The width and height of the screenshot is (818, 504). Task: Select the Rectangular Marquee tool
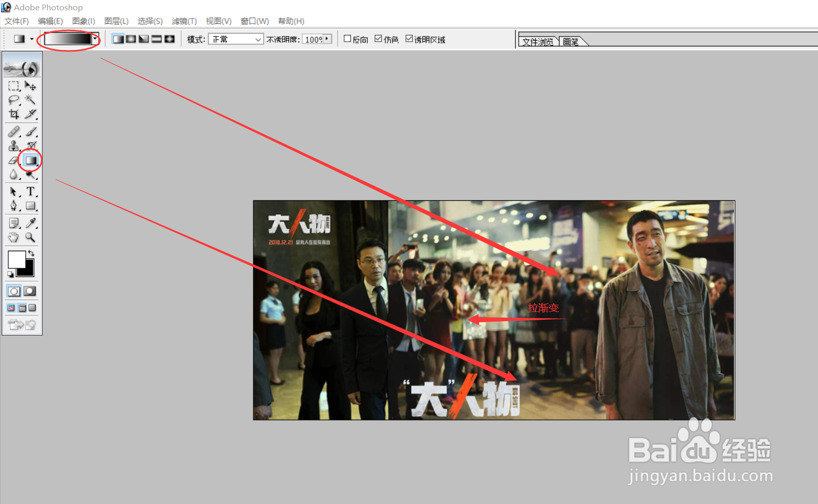click(14, 86)
